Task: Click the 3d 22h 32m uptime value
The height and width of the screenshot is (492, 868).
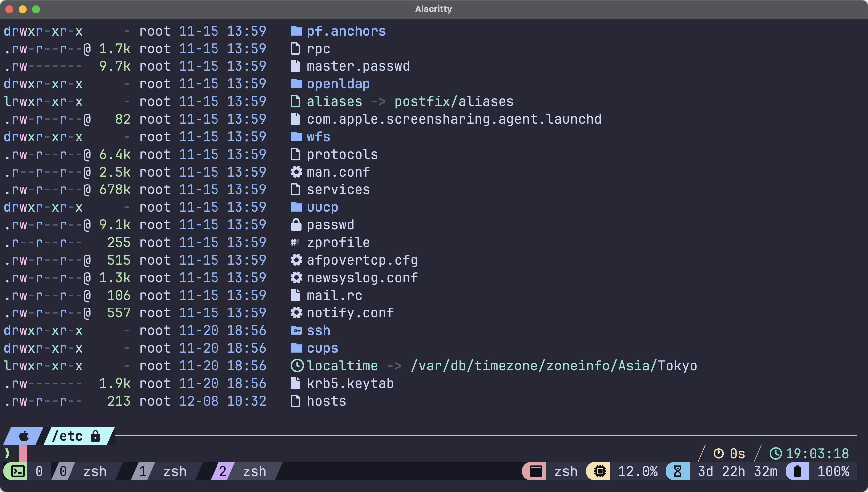Action: coord(737,471)
